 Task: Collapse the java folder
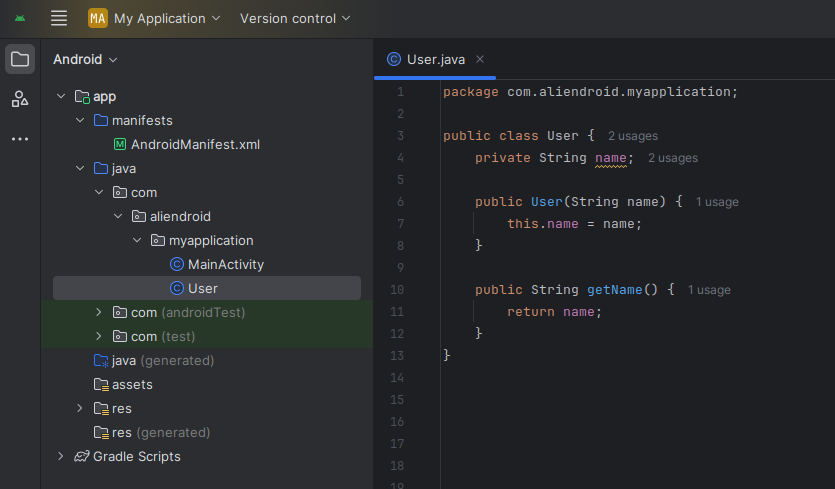coord(80,168)
